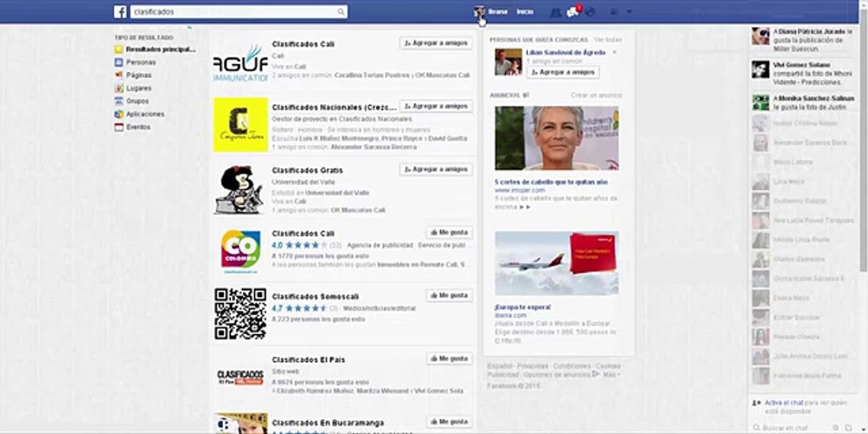Click the megaphone icon next to Anuncios
Screen dimensions: 868x434
pos(526,95)
